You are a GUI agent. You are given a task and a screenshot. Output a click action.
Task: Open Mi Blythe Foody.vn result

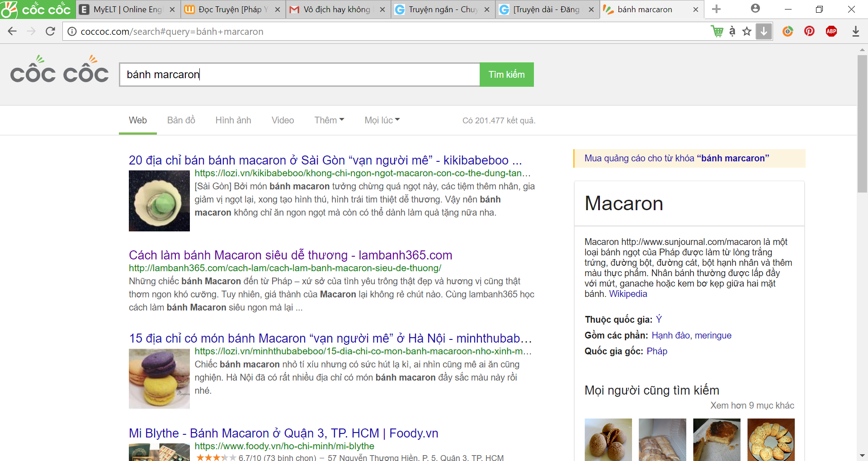(x=283, y=433)
